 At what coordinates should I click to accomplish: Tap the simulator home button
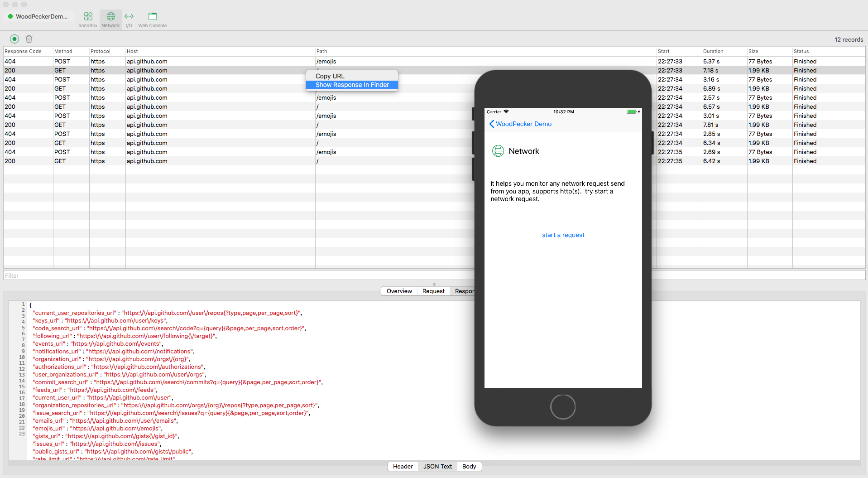point(563,407)
